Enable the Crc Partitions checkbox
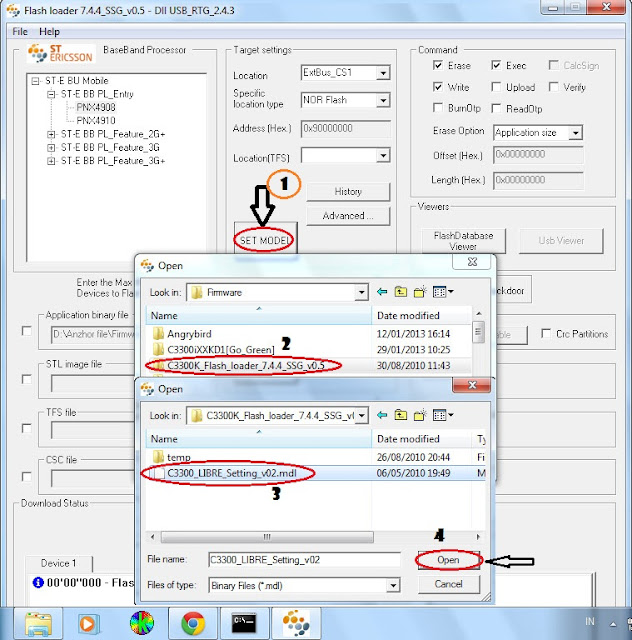 [546, 333]
